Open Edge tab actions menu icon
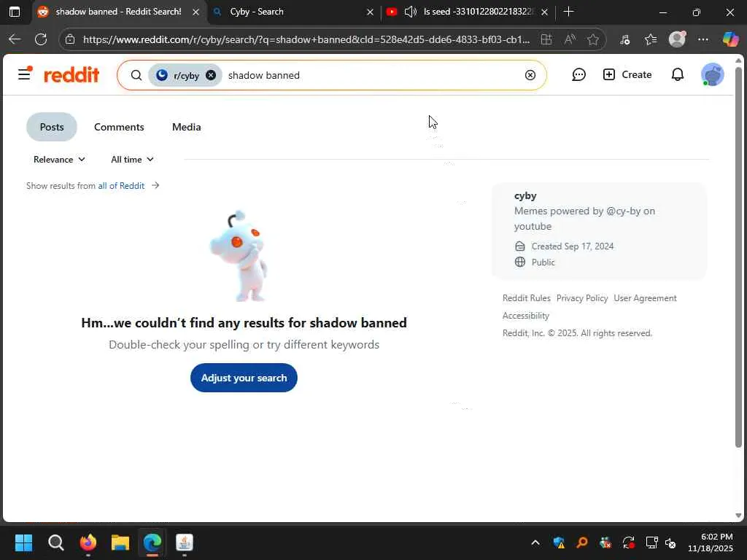 [15, 12]
